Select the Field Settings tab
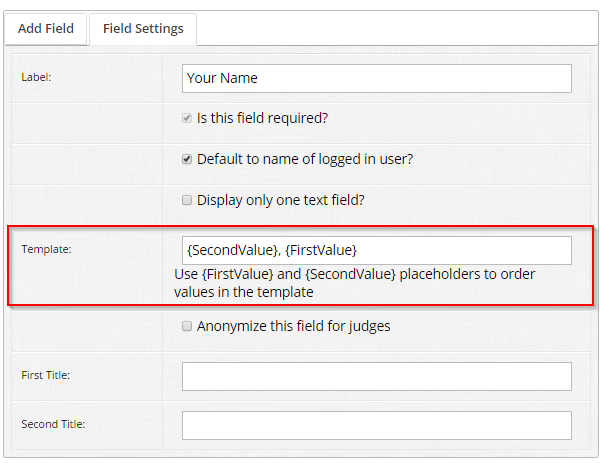 coord(143,29)
